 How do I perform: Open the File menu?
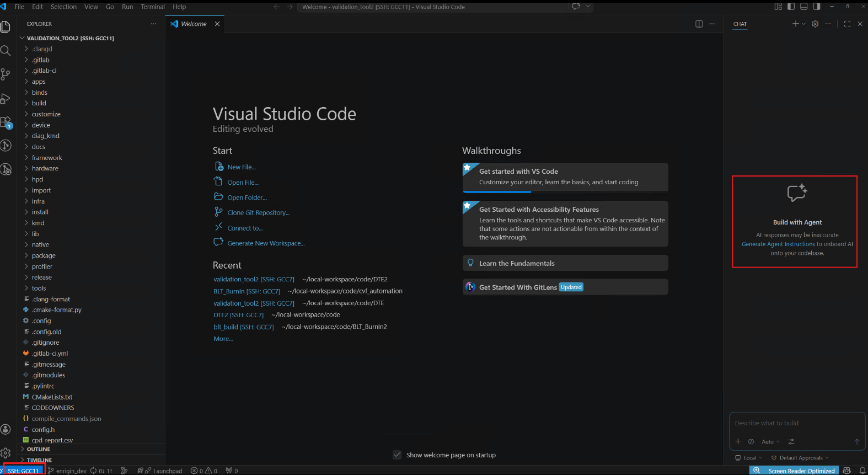click(19, 7)
